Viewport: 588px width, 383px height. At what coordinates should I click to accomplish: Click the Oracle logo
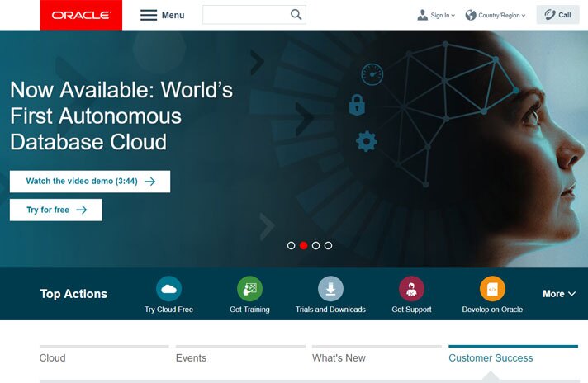[x=81, y=15]
